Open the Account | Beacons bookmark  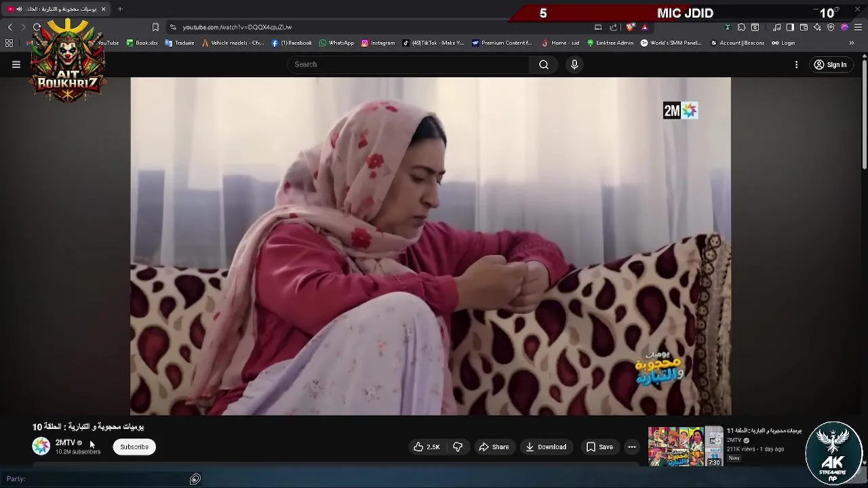(x=737, y=43)
